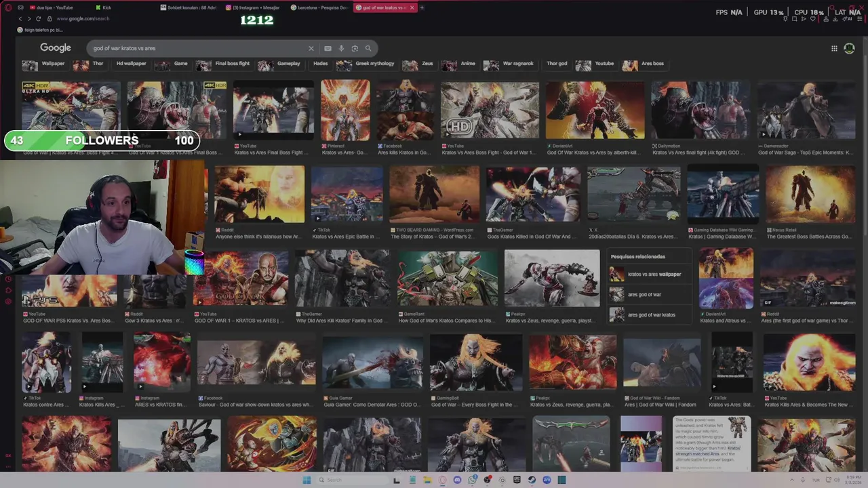Switch to the Sohbet konuları tab
This screenshot has width=868, height=488.
pyautogui.click(x=189, y=7)
